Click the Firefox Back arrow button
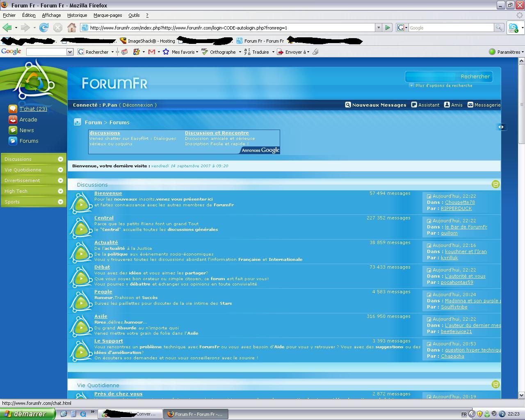Viewport: 525px width, 420px height. pyautogui.click(x=7, y=27)
